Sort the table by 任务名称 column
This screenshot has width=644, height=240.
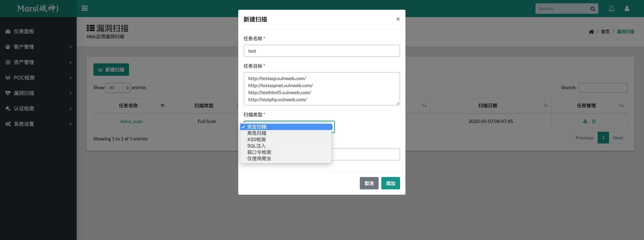coord(128,105)
